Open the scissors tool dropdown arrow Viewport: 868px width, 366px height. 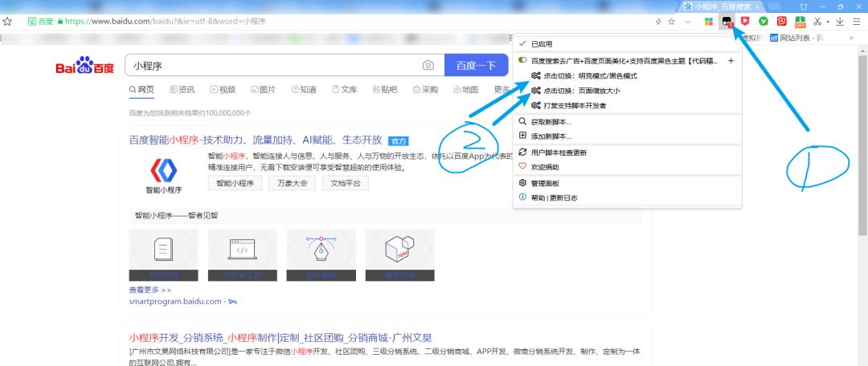click(828, 22)
